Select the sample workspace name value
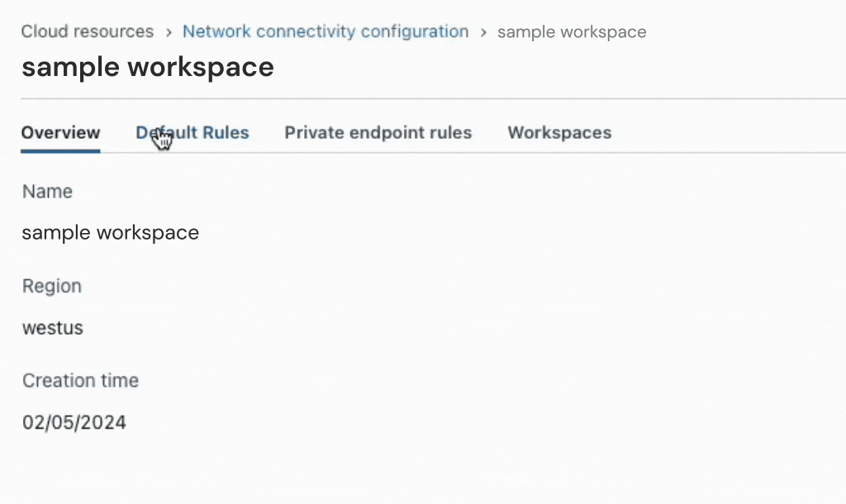Image resolution: width=846 pixels, height=504 pixels. (110, 233)
